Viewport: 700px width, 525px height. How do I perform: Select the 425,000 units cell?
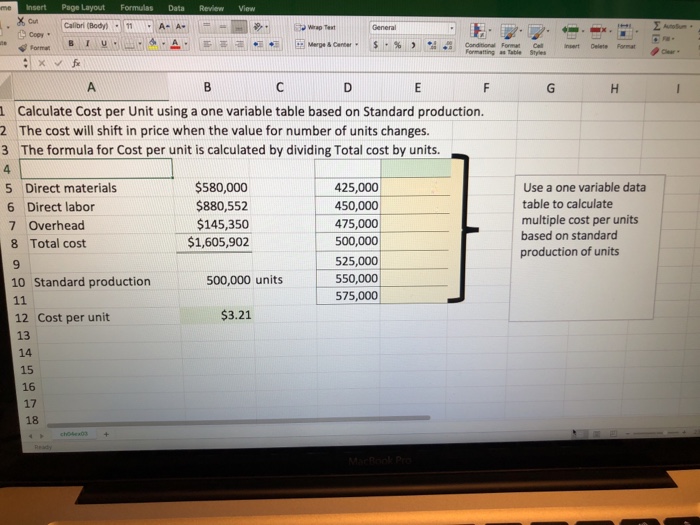348,187
